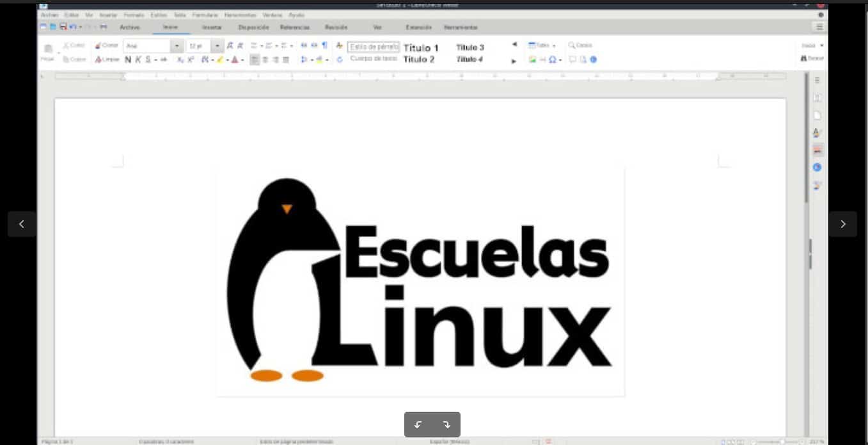The height and width of the screenshot is (445, 868).
Task: Switch to the Referencias ribbon tab
Action: coord(294,28)
